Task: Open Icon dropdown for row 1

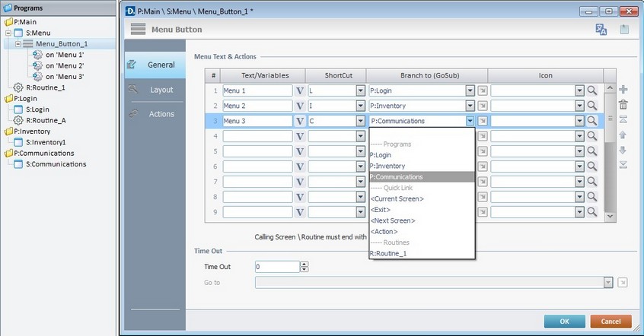Action: tap(579, 90)
